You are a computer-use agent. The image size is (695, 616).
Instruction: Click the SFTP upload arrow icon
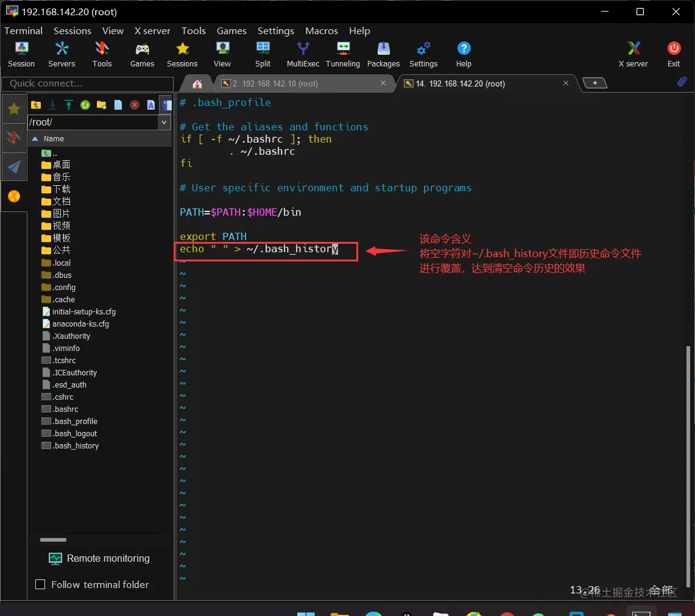(x=69, y=105)
